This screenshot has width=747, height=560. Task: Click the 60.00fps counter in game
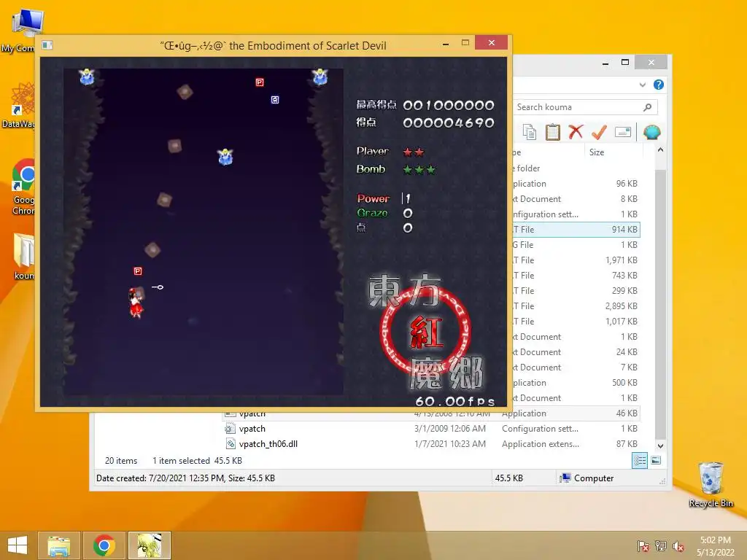[455, 402]
